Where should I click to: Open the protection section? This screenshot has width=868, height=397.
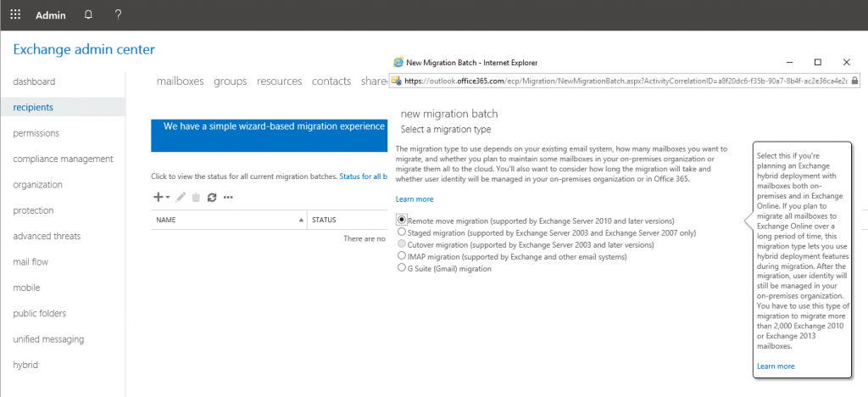[33, 210]
